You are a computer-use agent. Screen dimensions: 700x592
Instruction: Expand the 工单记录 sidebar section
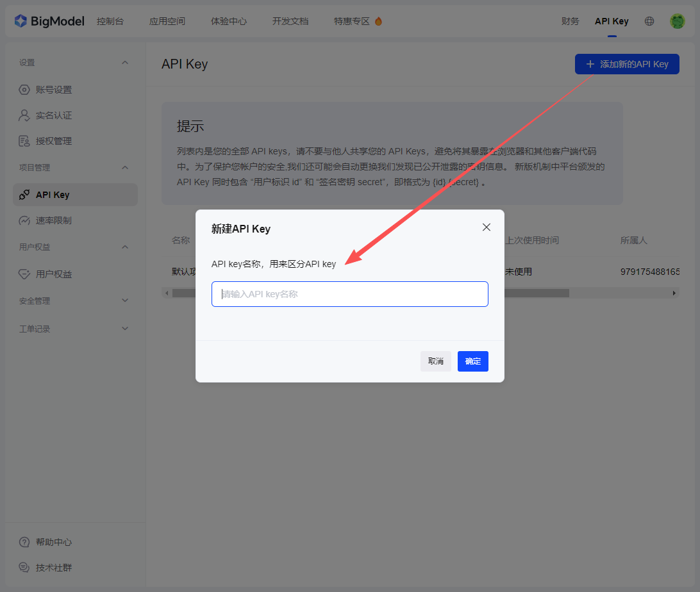coord(125,329)
